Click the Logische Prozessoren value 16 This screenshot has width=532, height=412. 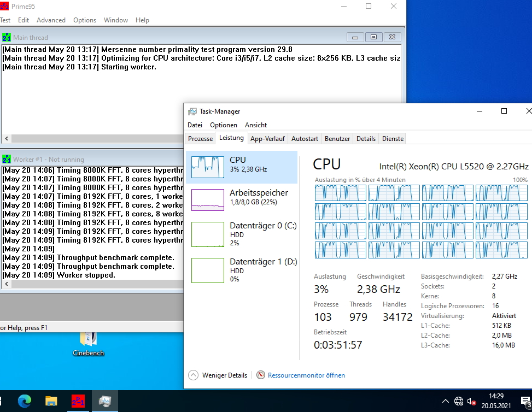click(495, 306)
